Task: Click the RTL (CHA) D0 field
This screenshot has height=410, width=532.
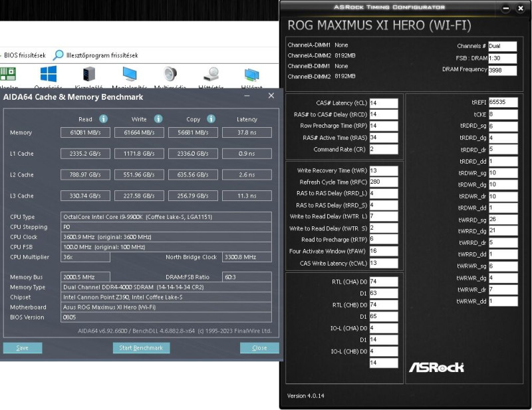Action: [384, 282]
